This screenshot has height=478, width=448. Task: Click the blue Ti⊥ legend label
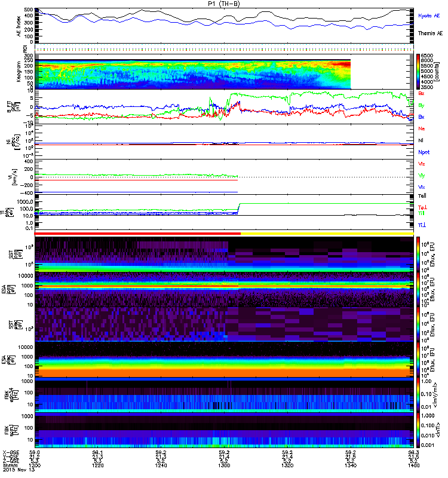click(422, 225)
